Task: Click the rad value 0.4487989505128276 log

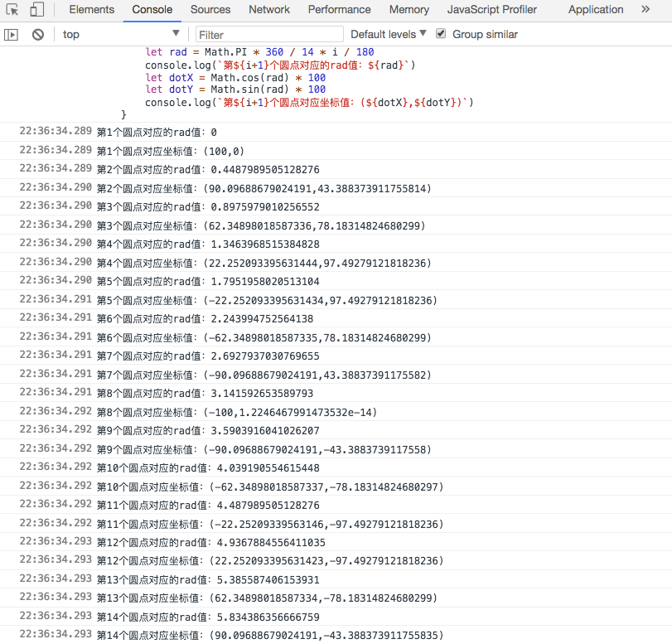Action: tap(208, 170)
